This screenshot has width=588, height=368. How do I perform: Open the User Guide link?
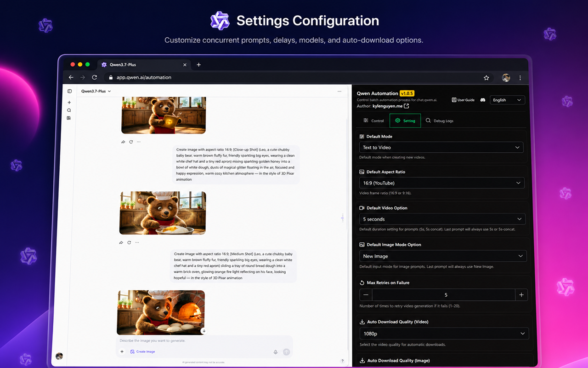[463, 100]
